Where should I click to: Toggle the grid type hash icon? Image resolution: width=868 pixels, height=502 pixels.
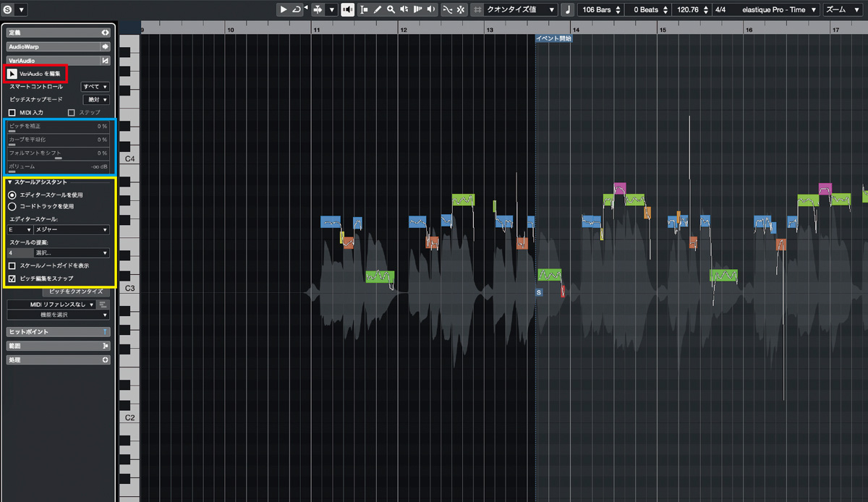(x=478, y=9)
